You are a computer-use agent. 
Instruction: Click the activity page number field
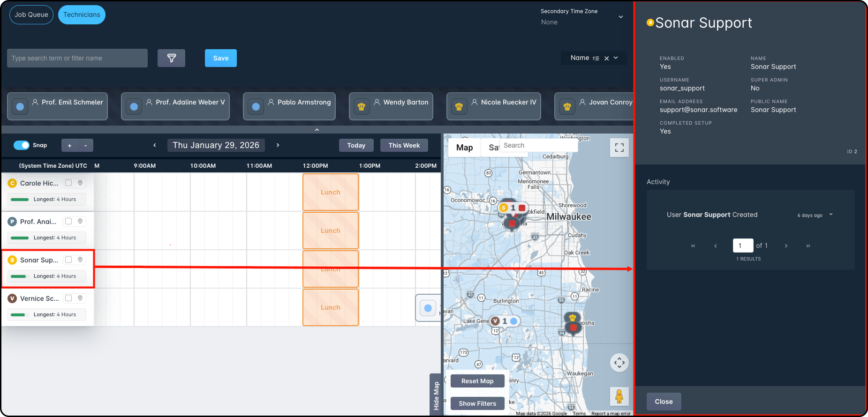pos(743,246)
